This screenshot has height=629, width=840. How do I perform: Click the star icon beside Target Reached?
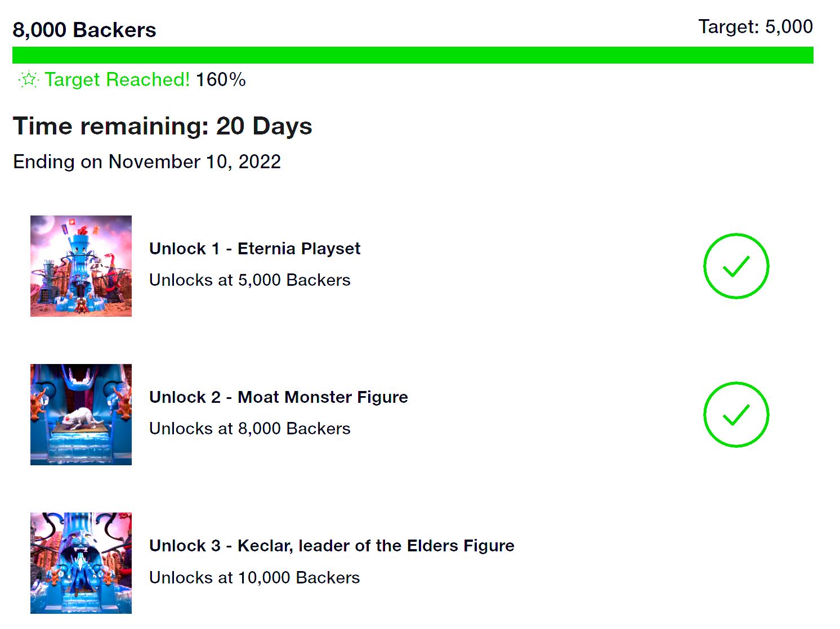(x=29, y=80)
